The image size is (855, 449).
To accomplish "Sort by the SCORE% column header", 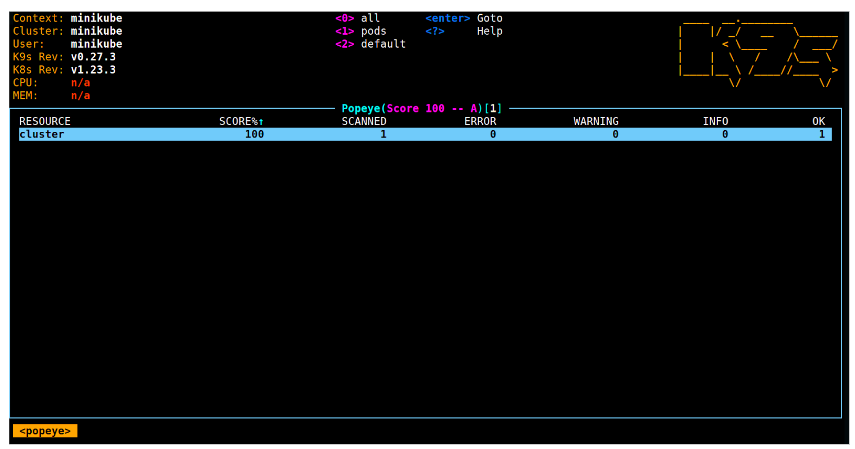I will point(241,121).
